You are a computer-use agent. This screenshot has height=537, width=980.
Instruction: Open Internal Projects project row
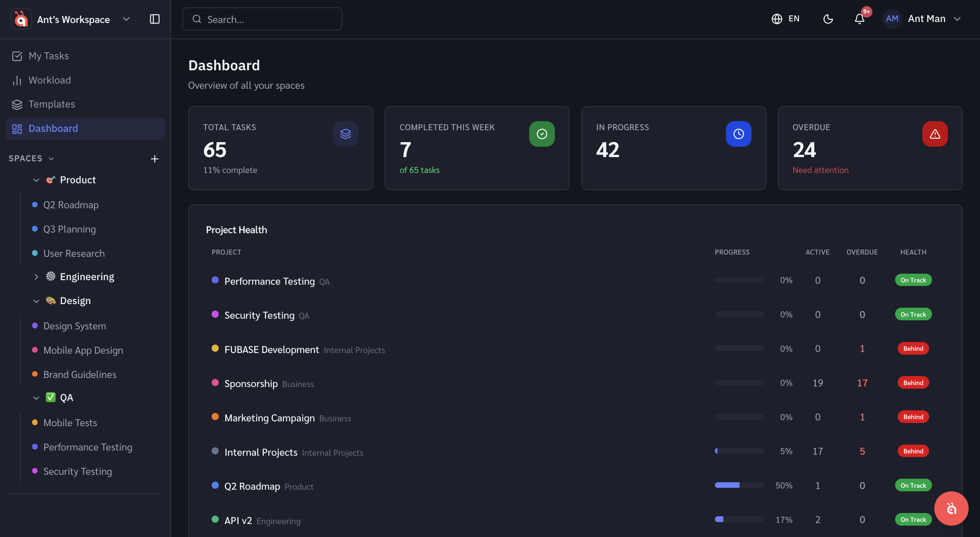575,452
